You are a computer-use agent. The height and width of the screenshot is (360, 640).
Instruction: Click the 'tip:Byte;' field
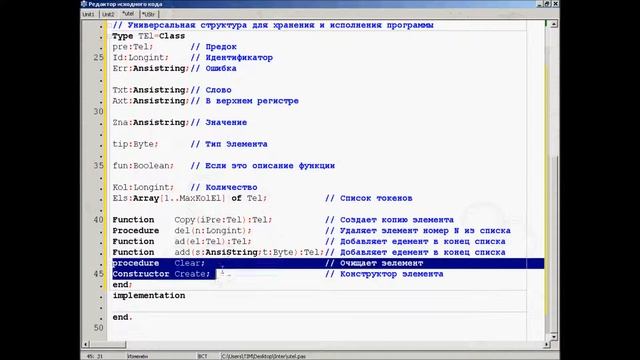[x=135, y=144]
